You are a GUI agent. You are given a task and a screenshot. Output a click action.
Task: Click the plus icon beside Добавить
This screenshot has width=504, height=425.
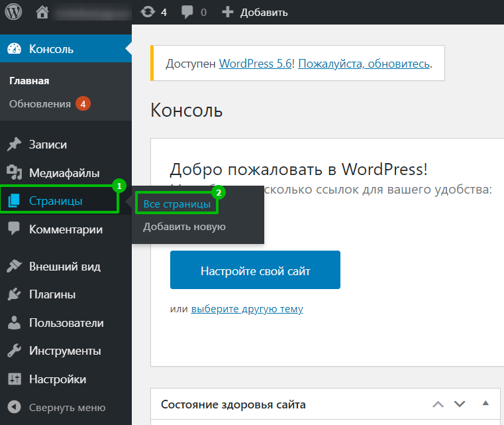pyautogui.click(x=228, y=12)
